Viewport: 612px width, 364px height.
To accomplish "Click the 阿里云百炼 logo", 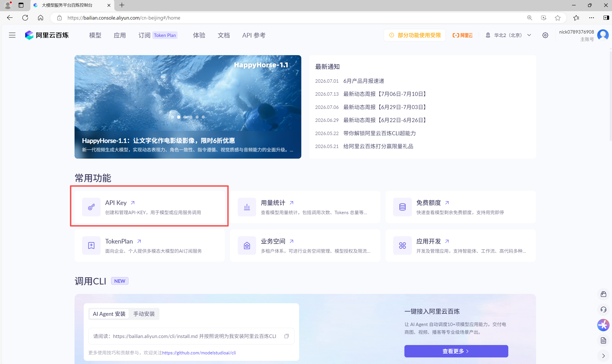I will [47, 35].
